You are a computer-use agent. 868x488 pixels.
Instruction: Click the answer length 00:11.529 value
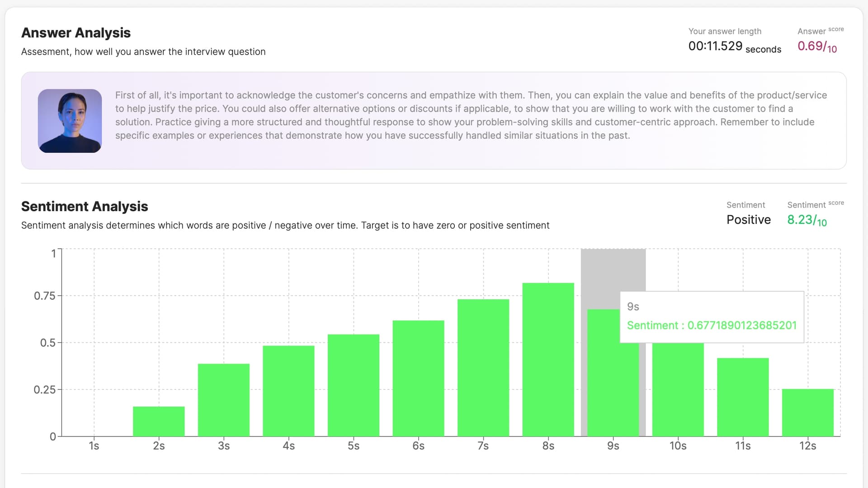click(715, 46)
